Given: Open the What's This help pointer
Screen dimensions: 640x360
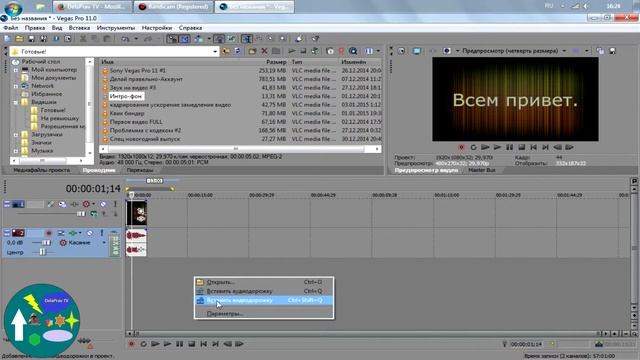Looking at the screenshot, I should click(316, 39).
